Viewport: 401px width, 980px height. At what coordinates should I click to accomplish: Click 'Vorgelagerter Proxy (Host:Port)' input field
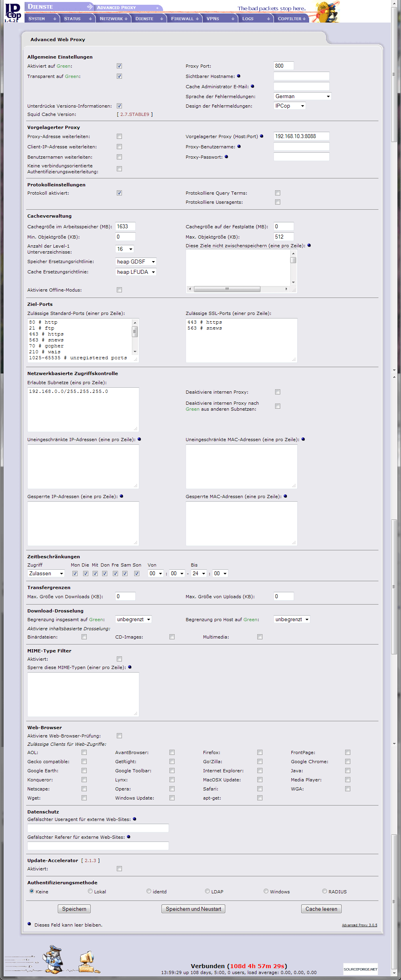[x=302, y=136]
